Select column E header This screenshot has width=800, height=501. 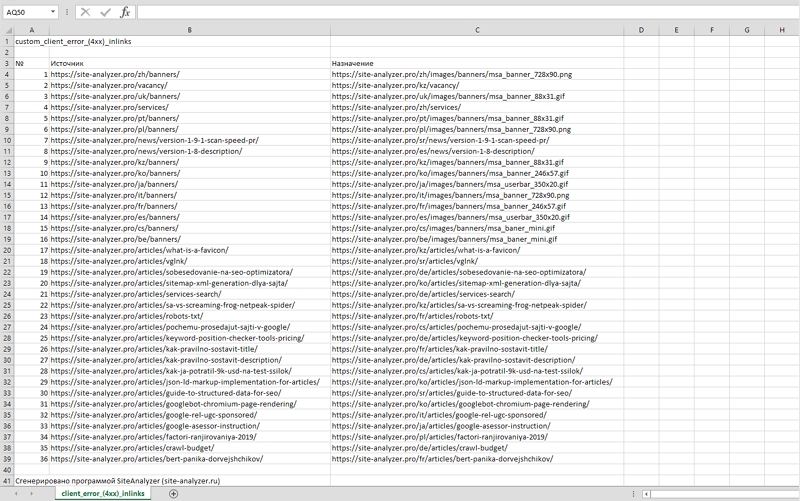[x=676, y=30]
